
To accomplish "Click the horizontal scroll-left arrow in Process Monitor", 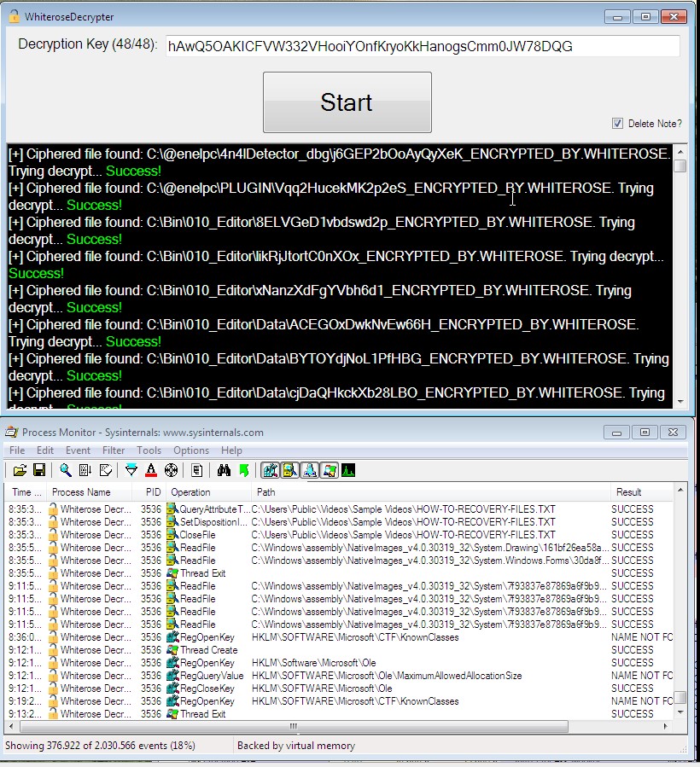I will coord(12,726).
